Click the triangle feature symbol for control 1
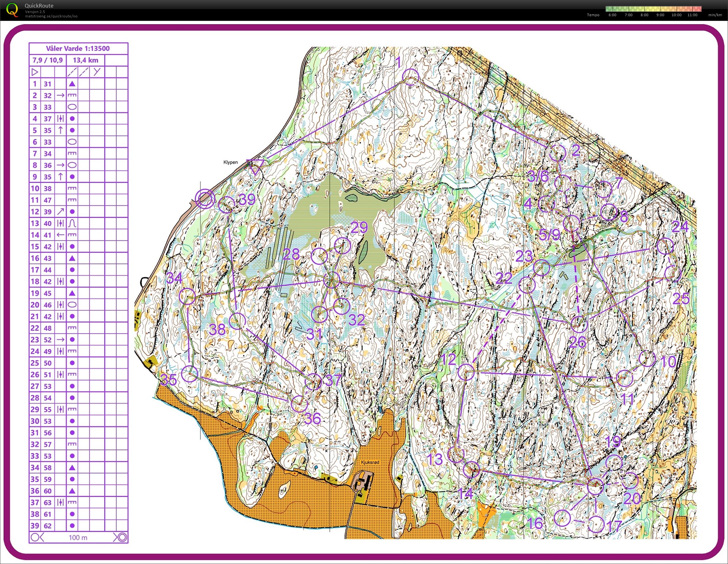 click(72, 84)
